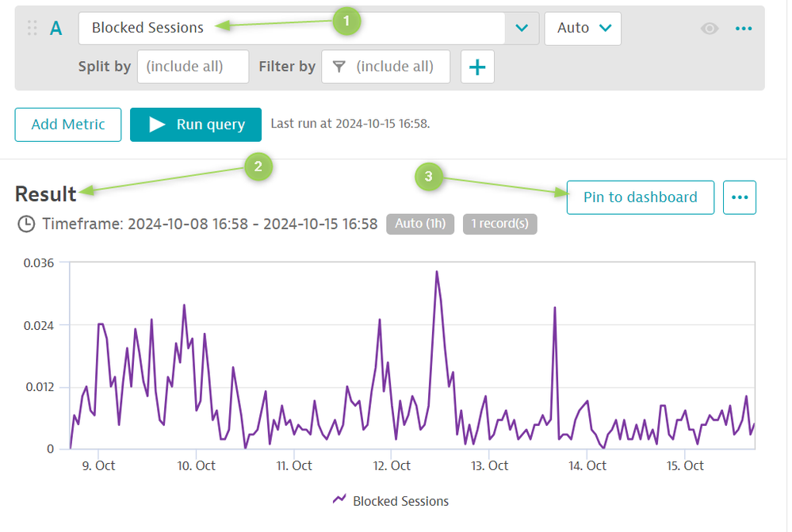Click the Auto (1h) resolution badge
The image size is (792, 532).
(419, 224)
